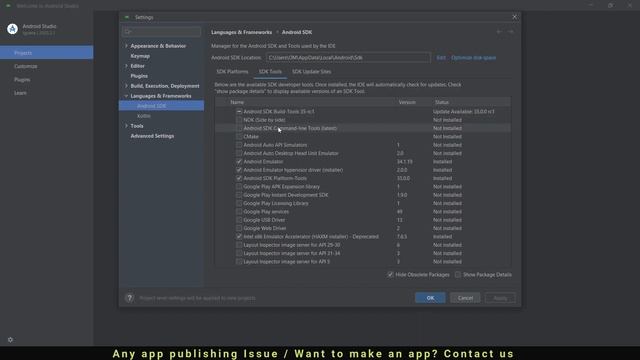640x360 pixels.
Task: Sort by the Status column header
Action: [x=442, y=102]
